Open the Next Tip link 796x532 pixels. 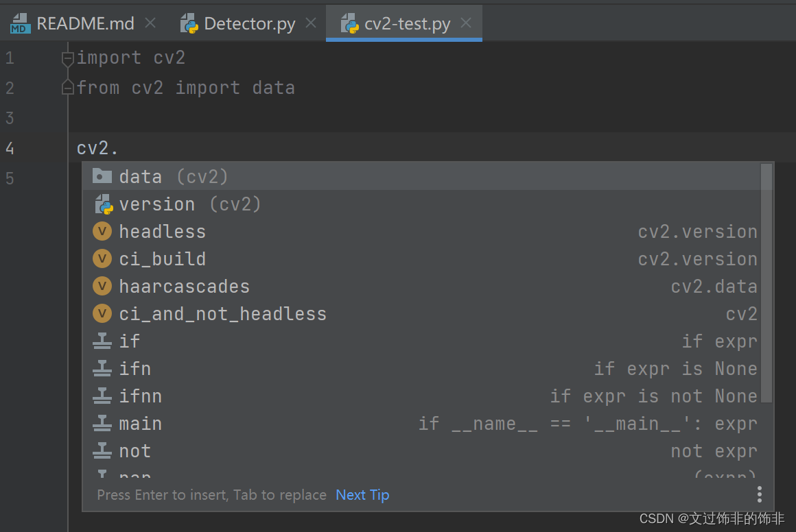point(362,495)
